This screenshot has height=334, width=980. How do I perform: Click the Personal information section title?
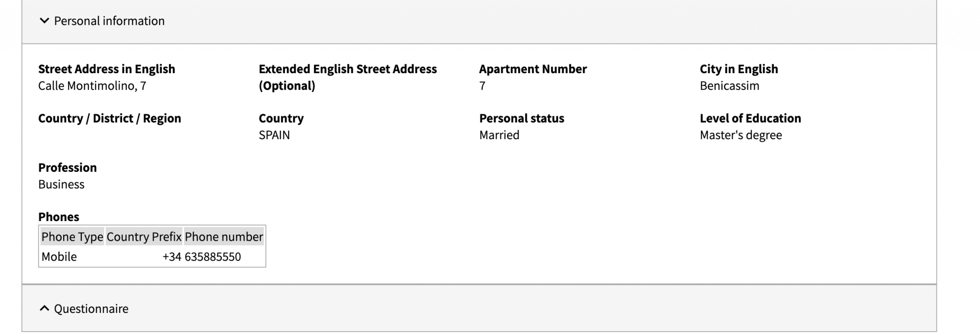point(109,21)
